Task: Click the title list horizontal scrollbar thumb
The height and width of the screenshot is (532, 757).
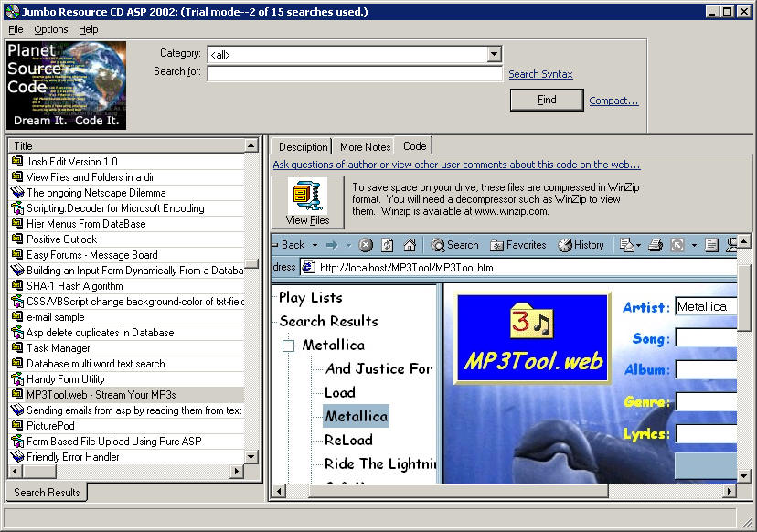Action: 39,471
